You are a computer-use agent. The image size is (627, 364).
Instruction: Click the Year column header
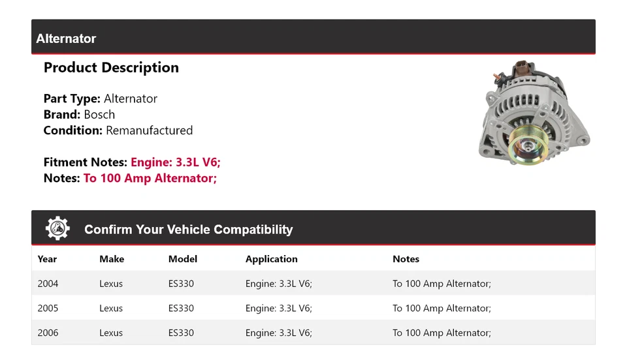(x=47, y=259)
